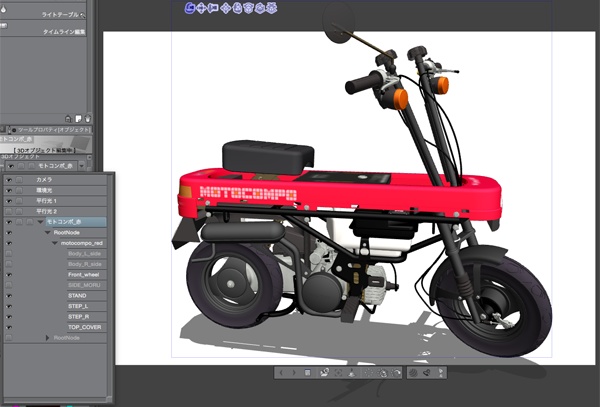
Task: Open camera angle presets in object launcher
Action: click(324, 373)
